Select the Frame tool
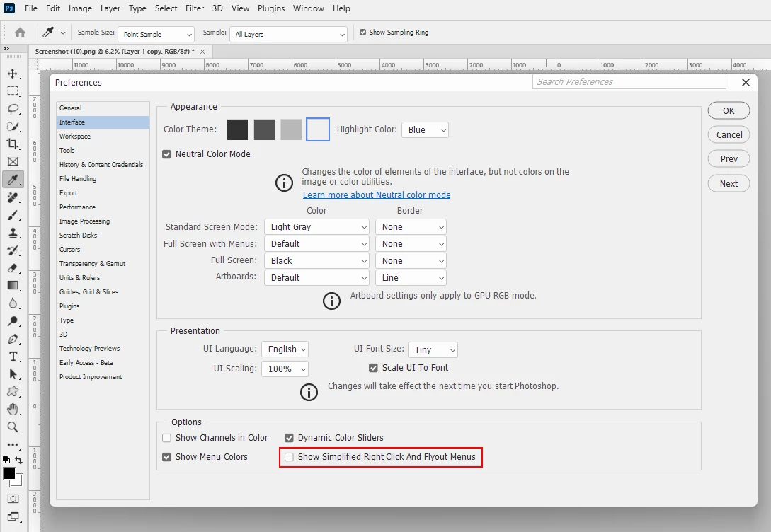The height and width of the screenshot is (532, 771). pos(13,161)
